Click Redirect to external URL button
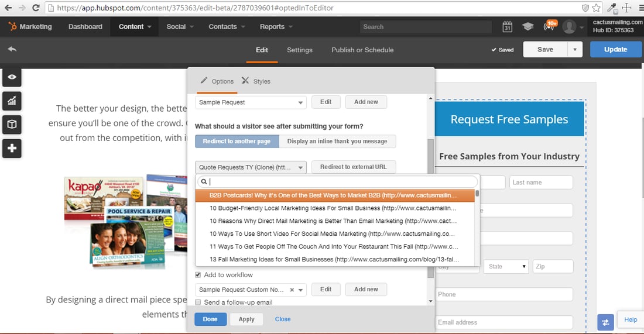This screenshot has height=334, width=644. [354, 167]
